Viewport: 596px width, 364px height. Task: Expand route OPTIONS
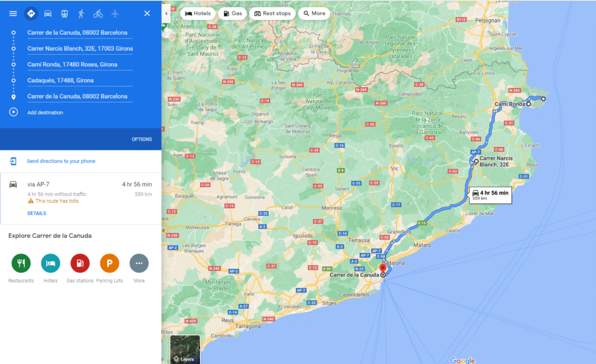(x=141, y=140)
